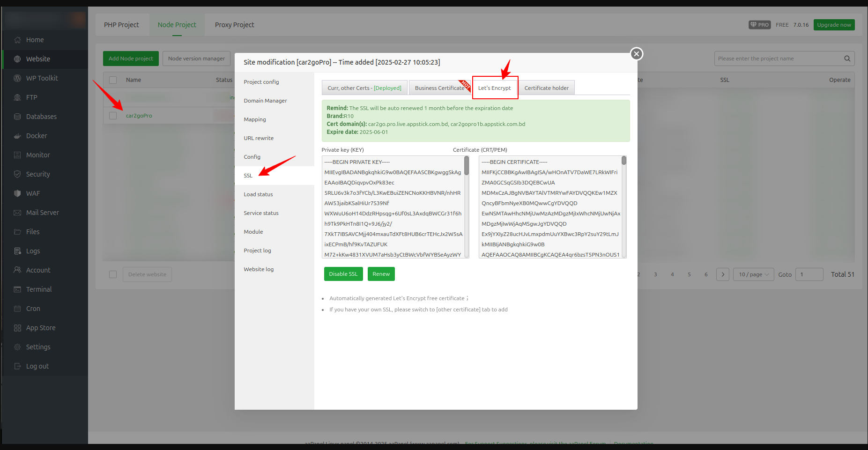Open the 10 / page dropdown
Viewport: 868px width, 450px height.
pos(754,274)
